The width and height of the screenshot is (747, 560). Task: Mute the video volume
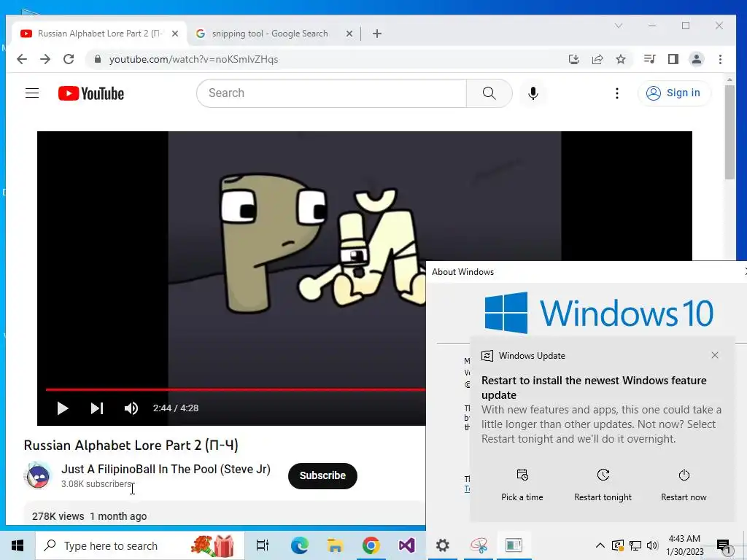131,408
